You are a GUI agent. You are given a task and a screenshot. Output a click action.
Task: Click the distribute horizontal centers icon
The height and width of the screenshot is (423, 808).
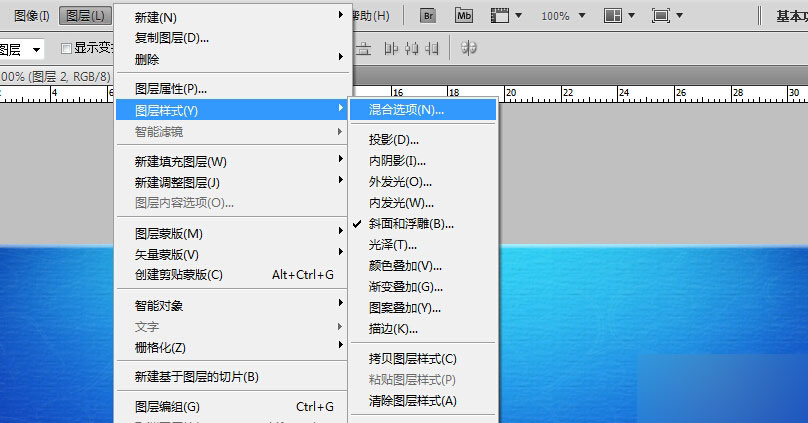412,48
